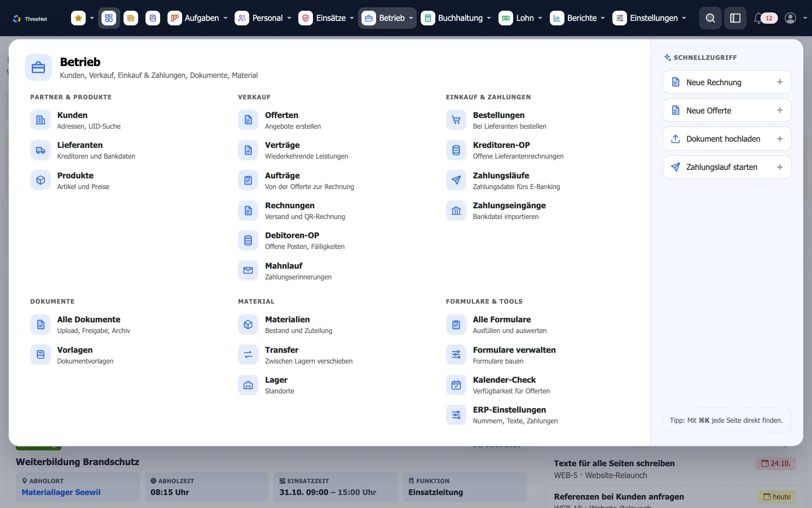Screen dimensions: 812x508
Task: Expand the Personal dropdown menu
Action: pos(264,18)
